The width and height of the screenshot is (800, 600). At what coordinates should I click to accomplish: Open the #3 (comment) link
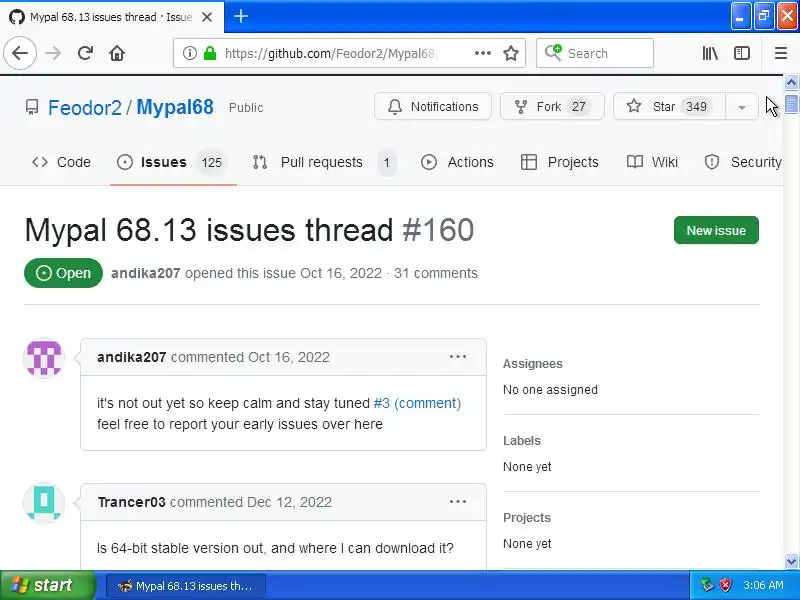click(417, 404)
